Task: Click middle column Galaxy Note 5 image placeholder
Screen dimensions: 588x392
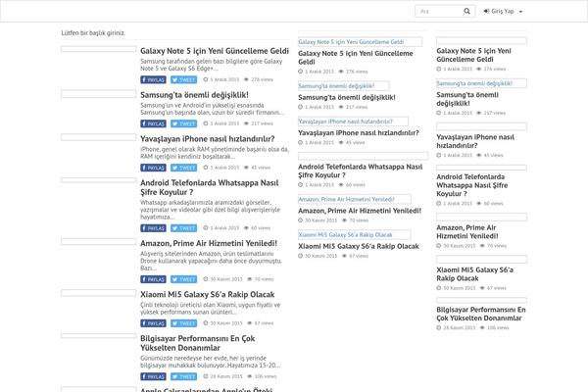Action: [360, 42]
